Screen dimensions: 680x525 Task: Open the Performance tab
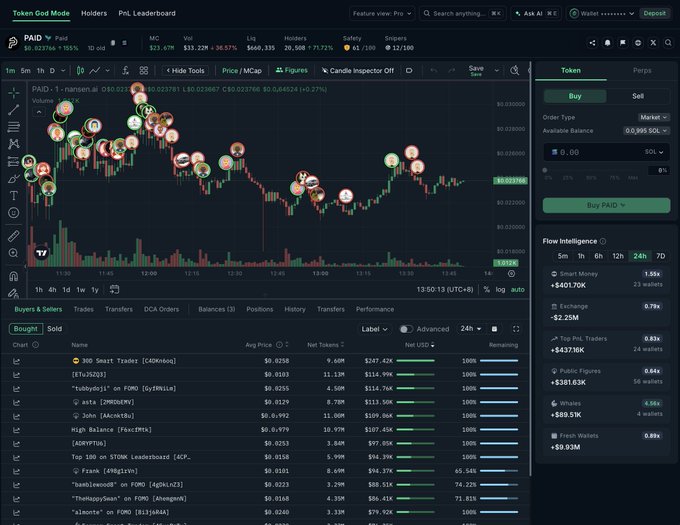click(x=375, y=309)
